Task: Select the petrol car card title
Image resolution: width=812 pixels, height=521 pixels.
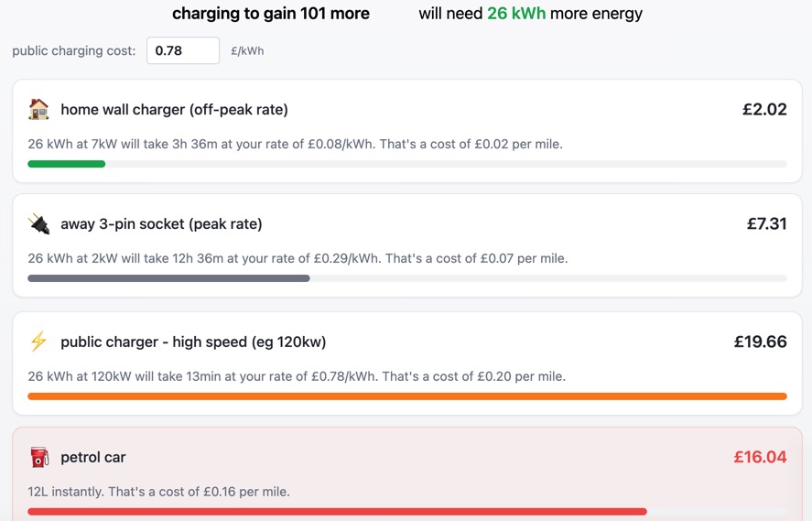Action: 93,457
